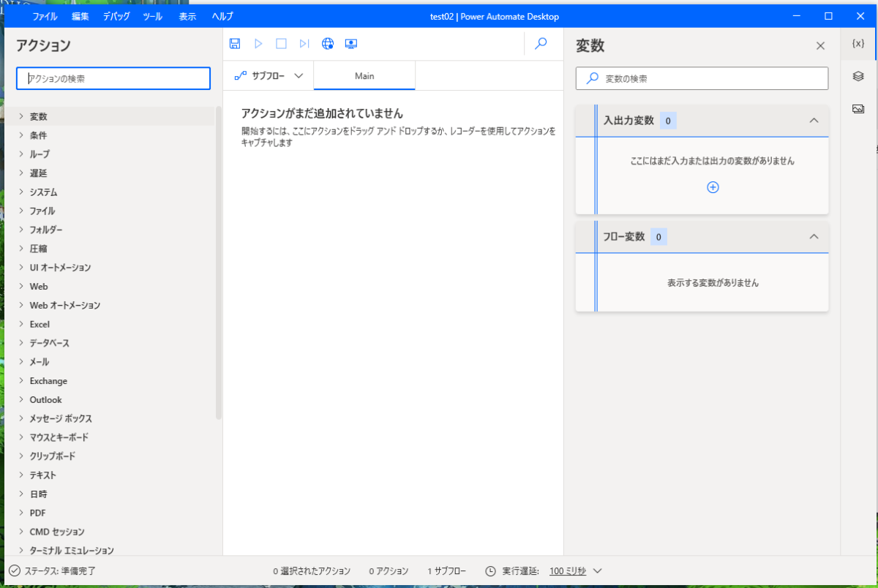
Task: Click the アクションの検索 search field
Action: pos(113,78)
